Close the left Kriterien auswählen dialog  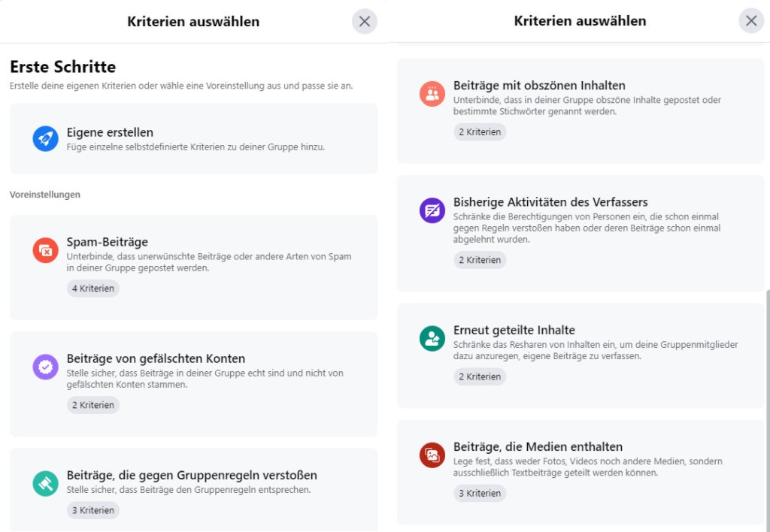(365, 22)
